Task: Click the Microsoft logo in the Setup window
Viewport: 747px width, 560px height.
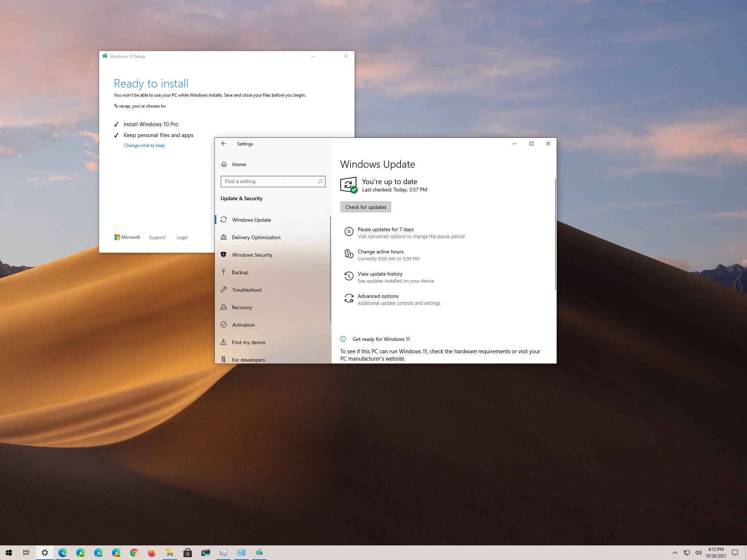Action: point(127,237)
